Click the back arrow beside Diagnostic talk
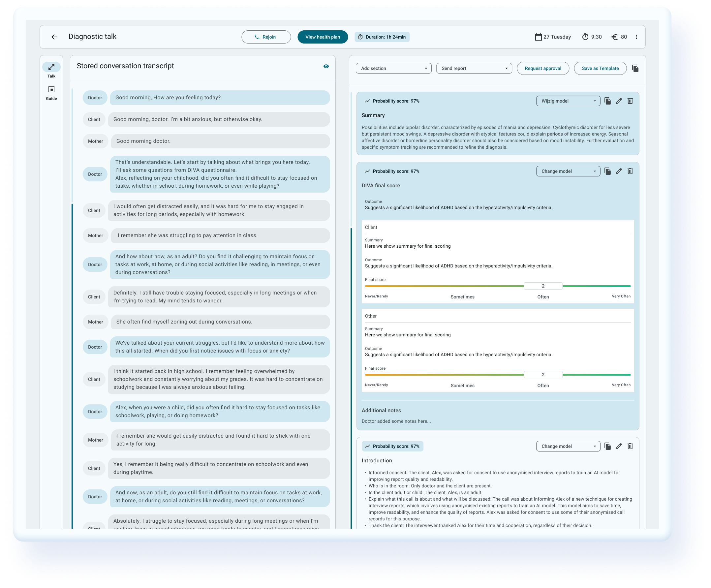The height and width of the screenshot is (588, 711). pyautogui.click(x=54, y=37)
